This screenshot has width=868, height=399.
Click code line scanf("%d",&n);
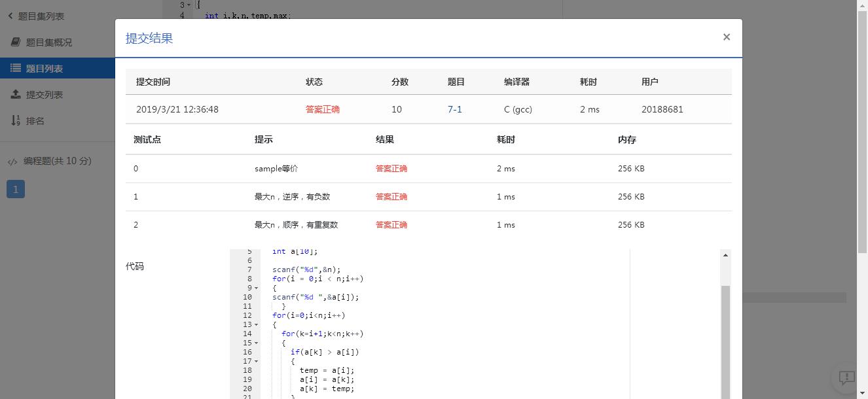click(x=306, y=269)
